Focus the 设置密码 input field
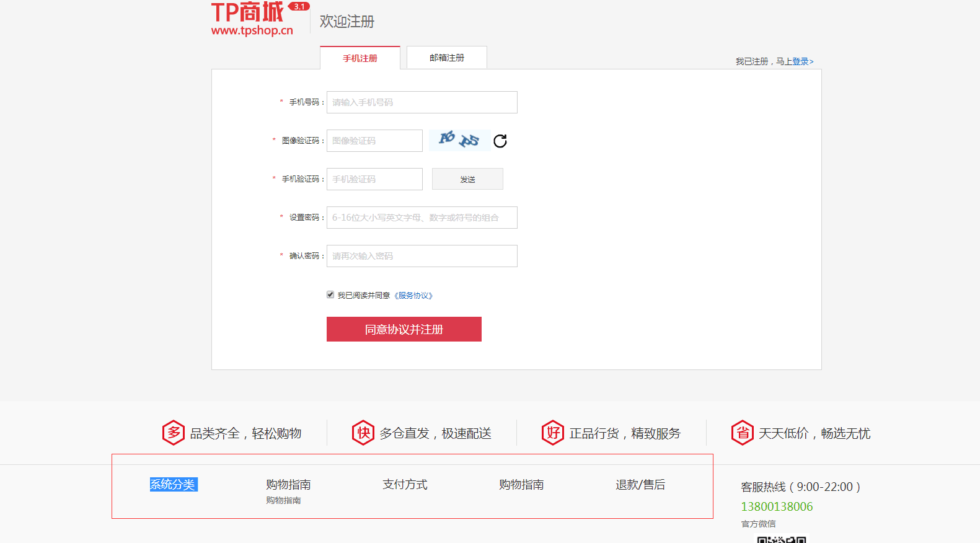980x543 pixels. point(422,218)
